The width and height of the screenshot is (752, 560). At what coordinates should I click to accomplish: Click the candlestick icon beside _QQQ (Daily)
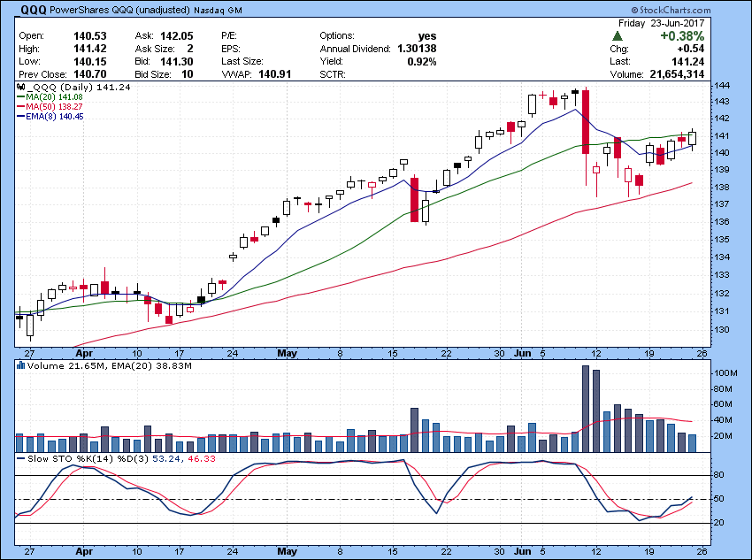pos(20,88)
